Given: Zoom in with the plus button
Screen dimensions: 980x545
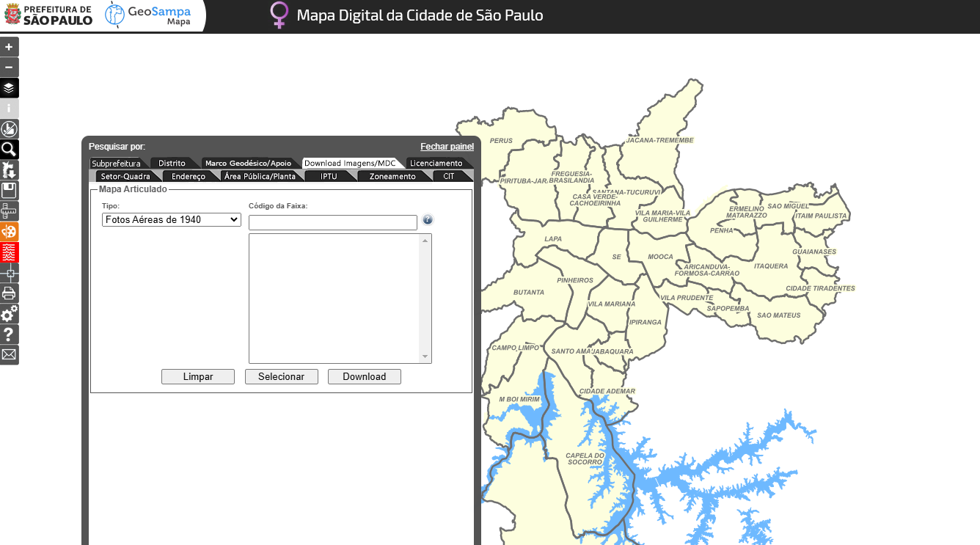Looking at the screenshot, I should [9, 47].
